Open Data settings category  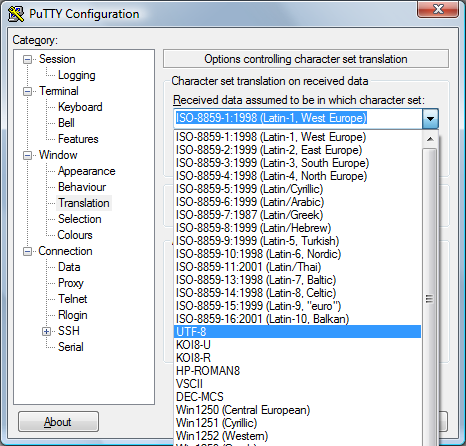[x=69, y=267]
